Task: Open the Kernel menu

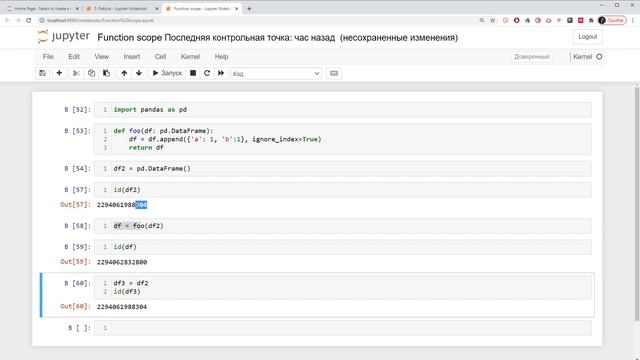Action: click(x=190, y=57)
